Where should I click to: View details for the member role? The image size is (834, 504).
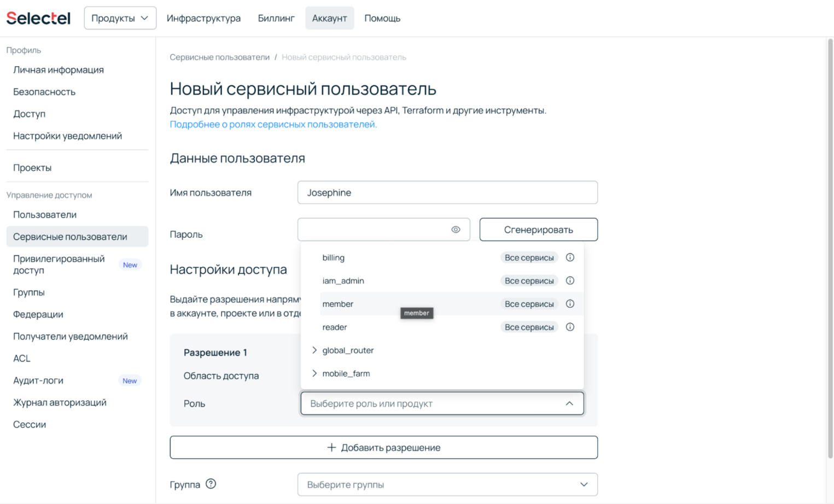(x=570, y=303)
